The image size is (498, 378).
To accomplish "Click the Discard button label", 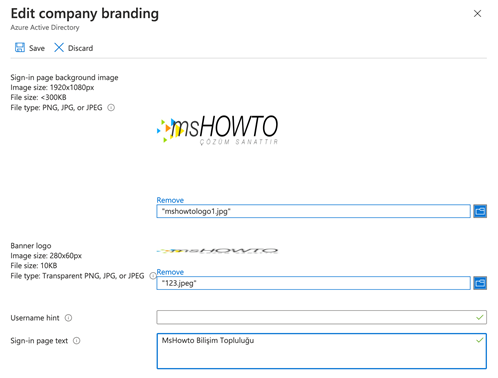I will [x=80, y=48].
